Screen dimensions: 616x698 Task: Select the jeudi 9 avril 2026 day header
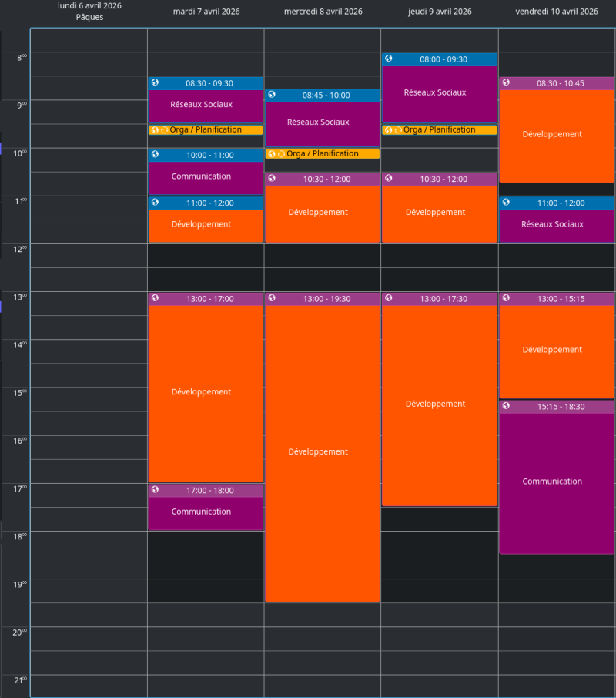440,12
